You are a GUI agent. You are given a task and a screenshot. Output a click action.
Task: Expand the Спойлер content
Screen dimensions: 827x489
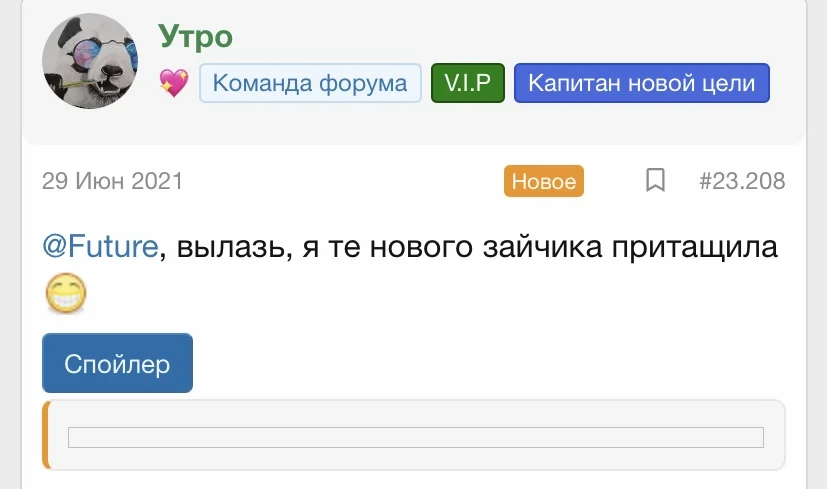tap(117, 363)
